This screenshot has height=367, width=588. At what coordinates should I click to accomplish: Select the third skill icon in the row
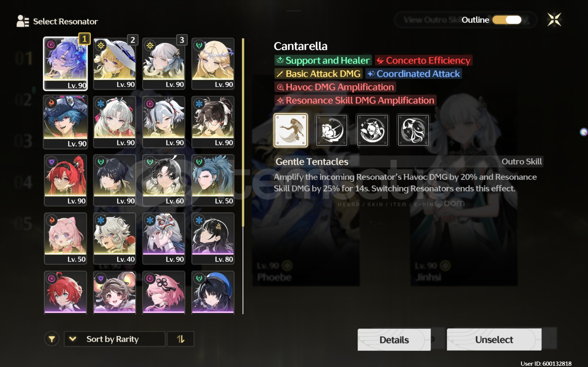[x=373, y=130]
